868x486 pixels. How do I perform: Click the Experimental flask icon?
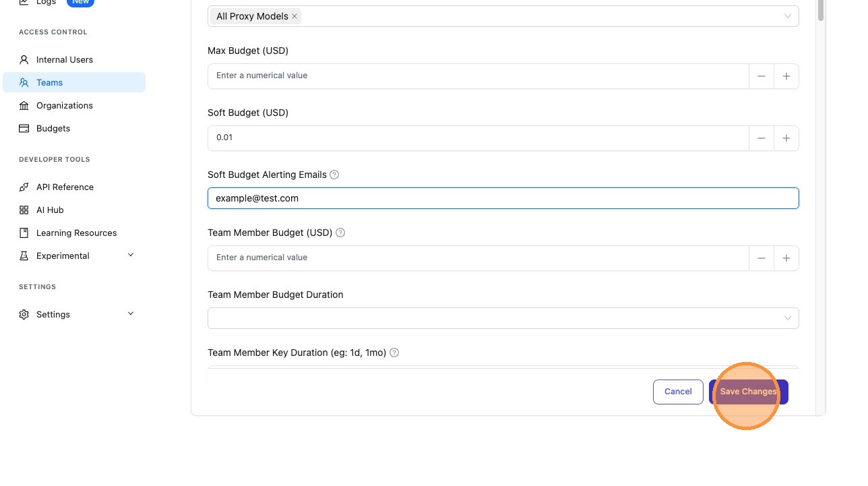coord(24,256)
